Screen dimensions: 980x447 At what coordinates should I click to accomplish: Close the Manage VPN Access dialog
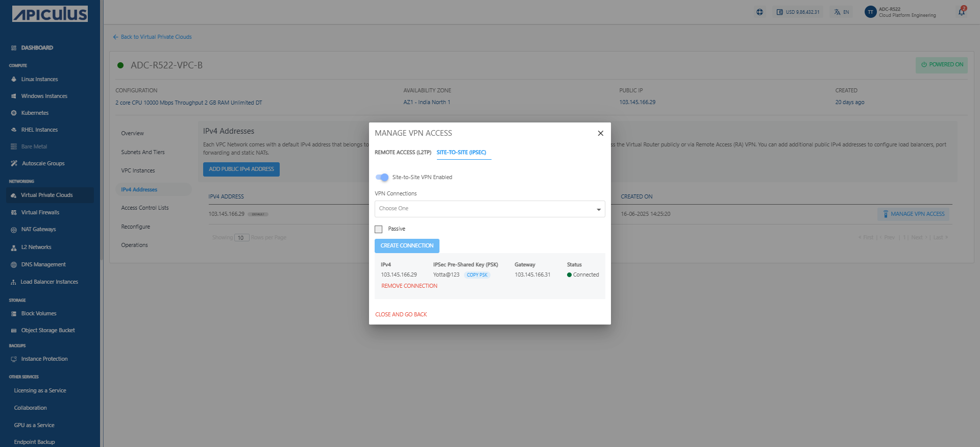click(600, 133)
